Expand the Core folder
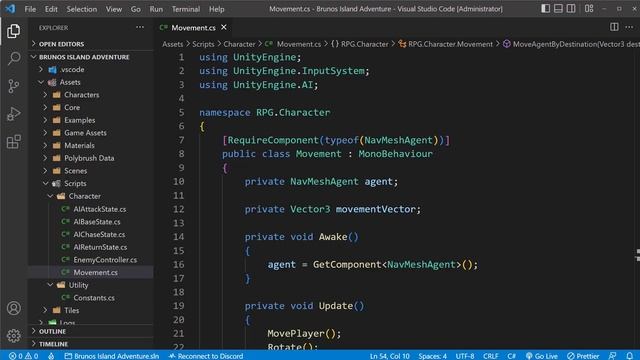The image size is (640, 360). point(91,107)
